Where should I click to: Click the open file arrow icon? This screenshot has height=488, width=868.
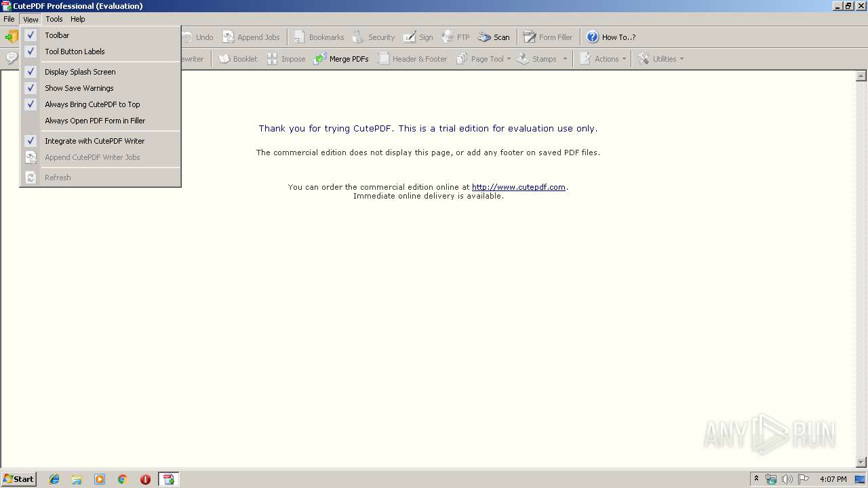12,37
